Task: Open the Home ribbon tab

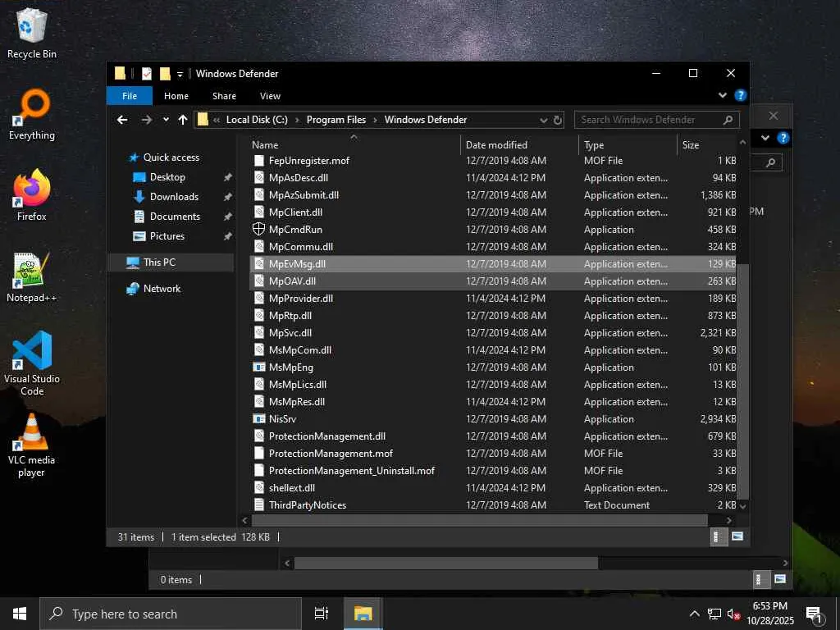Action: (x=176, y=96)
